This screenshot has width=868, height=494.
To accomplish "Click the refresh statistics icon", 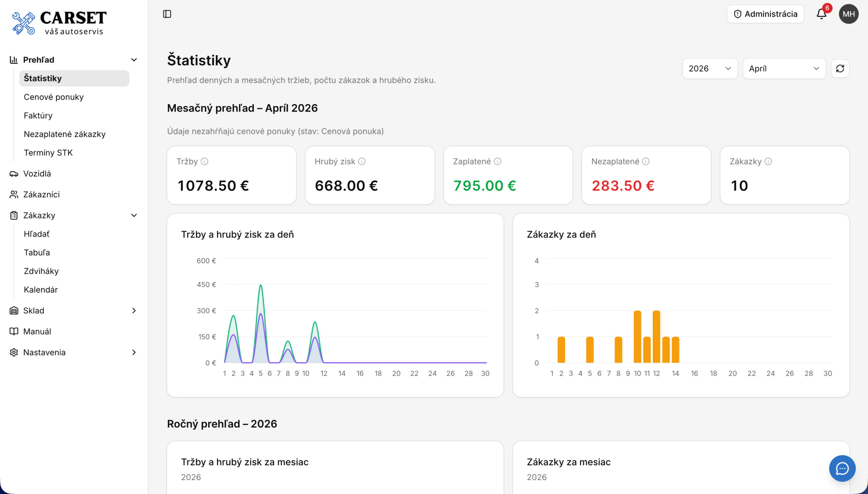I will pyautogui.click(x=840, y=69).
